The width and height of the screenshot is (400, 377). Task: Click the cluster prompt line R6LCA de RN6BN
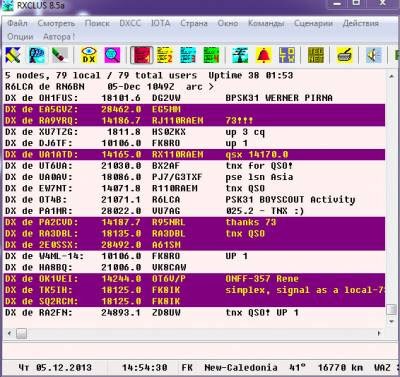click(109, 87)
